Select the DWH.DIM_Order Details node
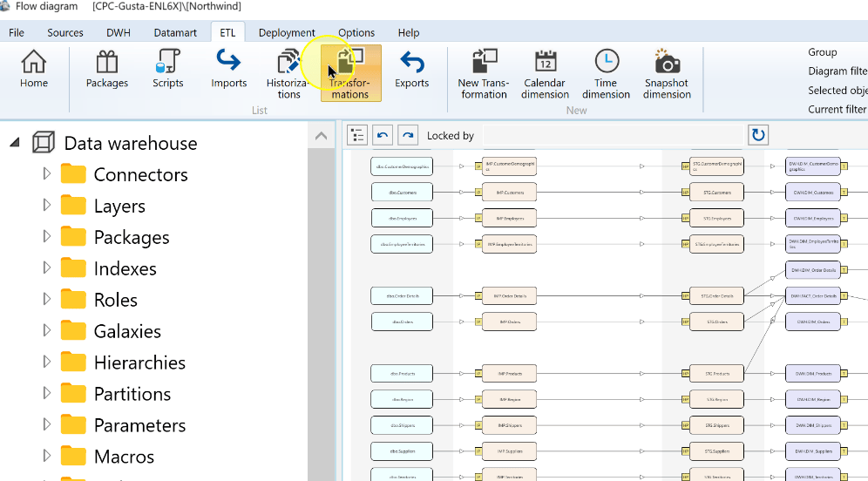 (x=812, y=270)
